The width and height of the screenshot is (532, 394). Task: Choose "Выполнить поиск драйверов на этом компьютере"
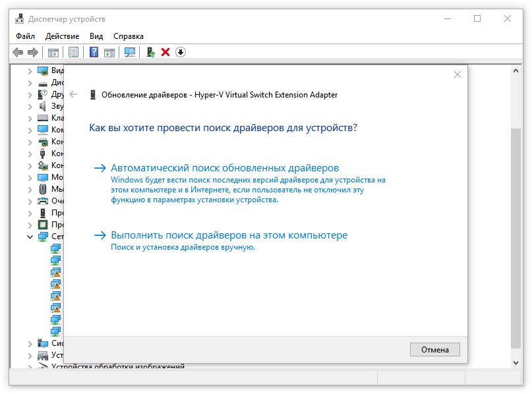tap(229, 235)
